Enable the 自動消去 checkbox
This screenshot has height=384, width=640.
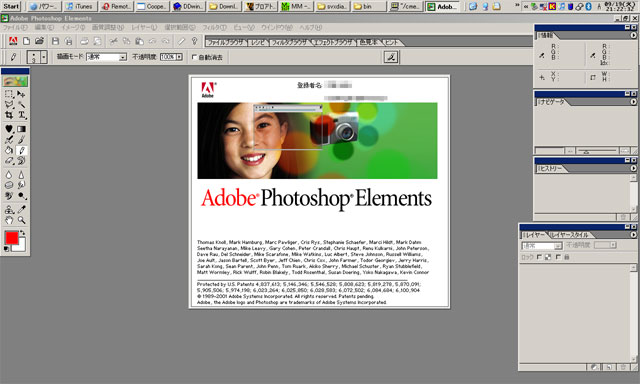194,57
